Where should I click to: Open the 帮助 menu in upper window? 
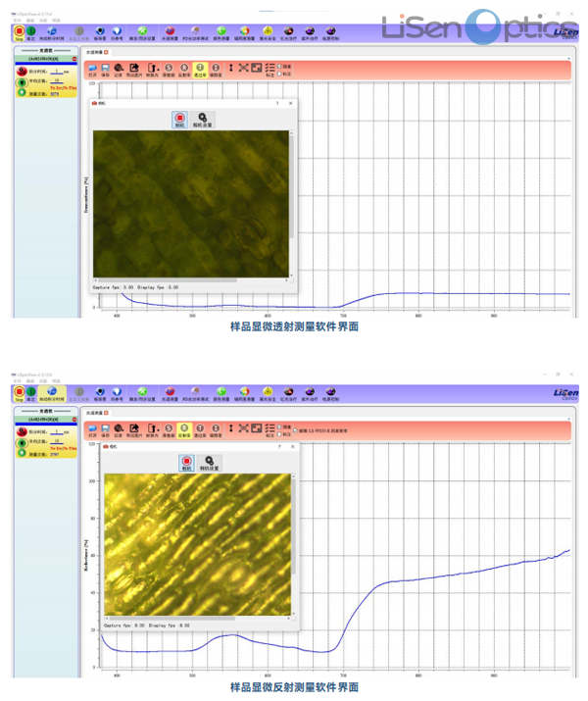56,21
